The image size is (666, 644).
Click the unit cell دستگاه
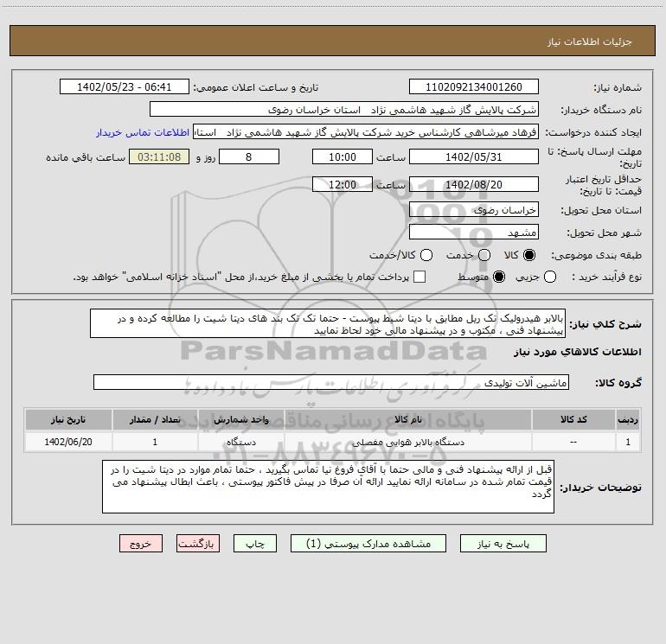pos(240,442)
